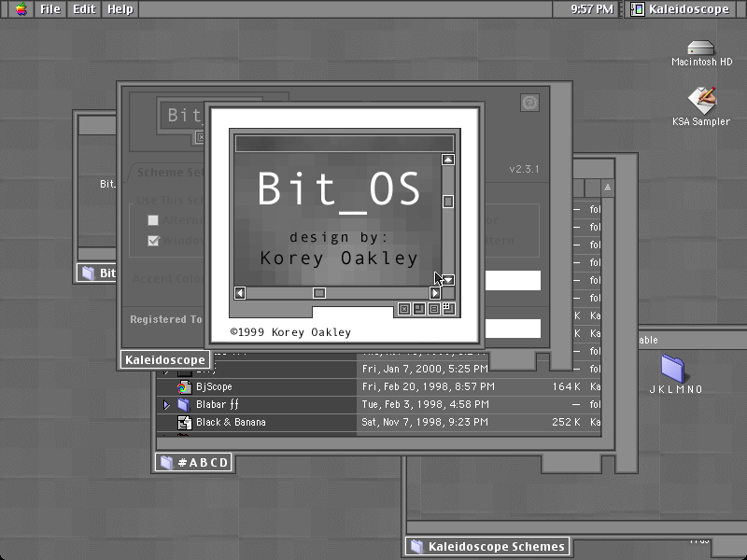Click the BjScope file name
747x560 pixels.
[x=214, y=386]
